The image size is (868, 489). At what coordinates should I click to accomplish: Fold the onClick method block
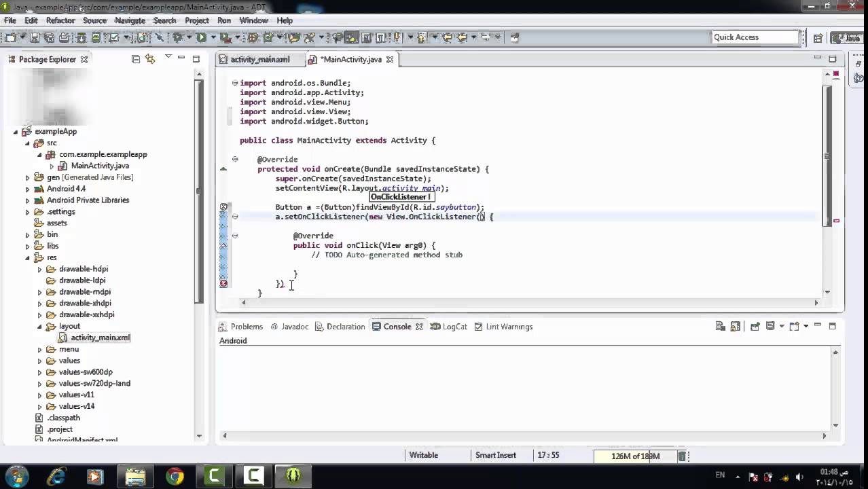[x=234, y=236]
